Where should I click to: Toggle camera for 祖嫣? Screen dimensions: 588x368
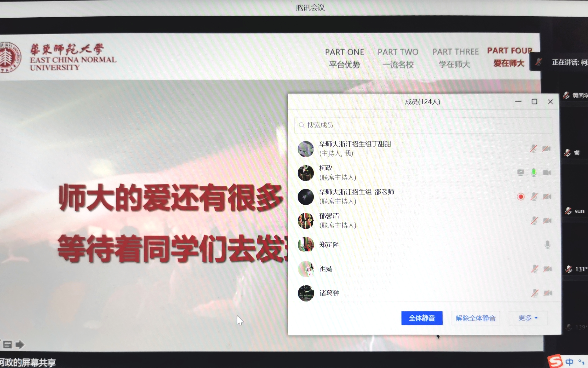click(548, 269)
